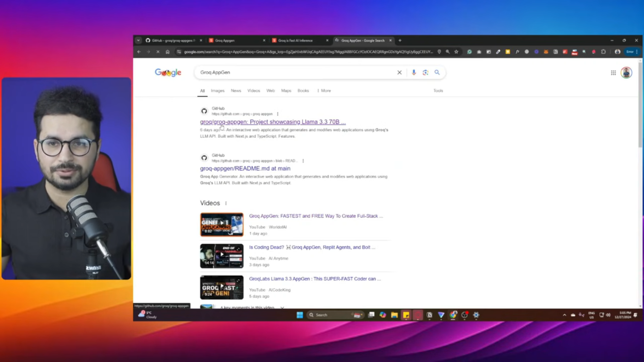
Task: Go to the Google logo homepage
Action: tap(168, 73)
